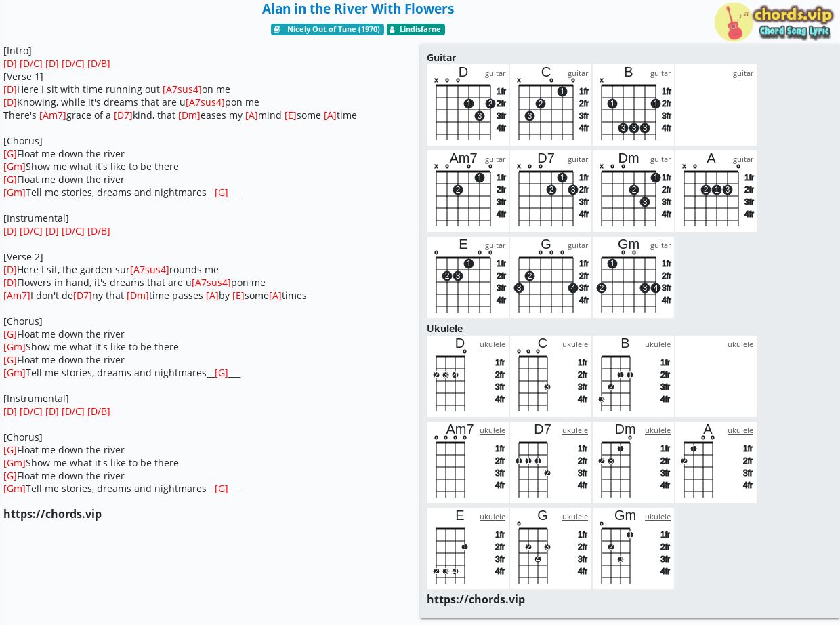Click the [D/B] chord in the Intro line

click(x=99, y=64)
